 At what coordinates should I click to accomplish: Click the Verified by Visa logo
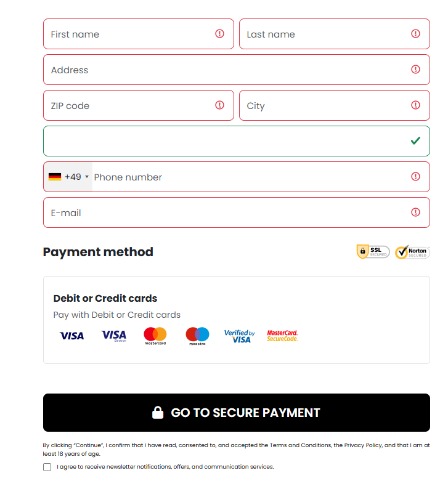point(239,336)
